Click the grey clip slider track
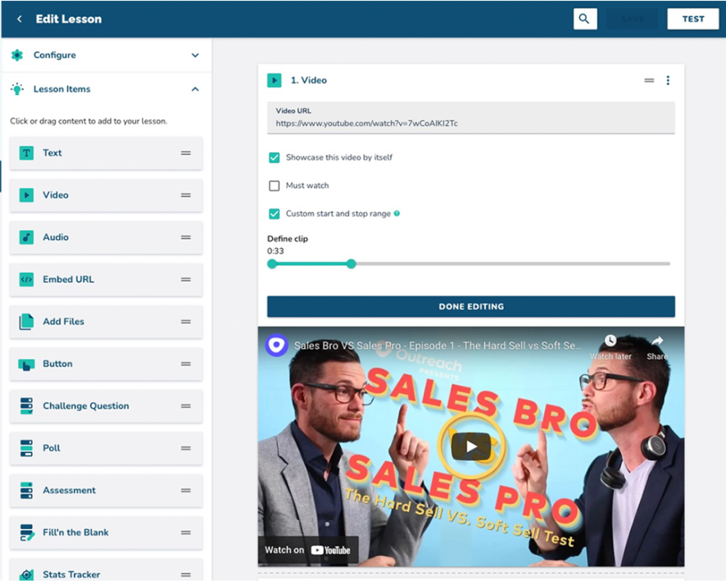Image resolution: width=726 pixels, height=588 pixels. coord(513,264)
